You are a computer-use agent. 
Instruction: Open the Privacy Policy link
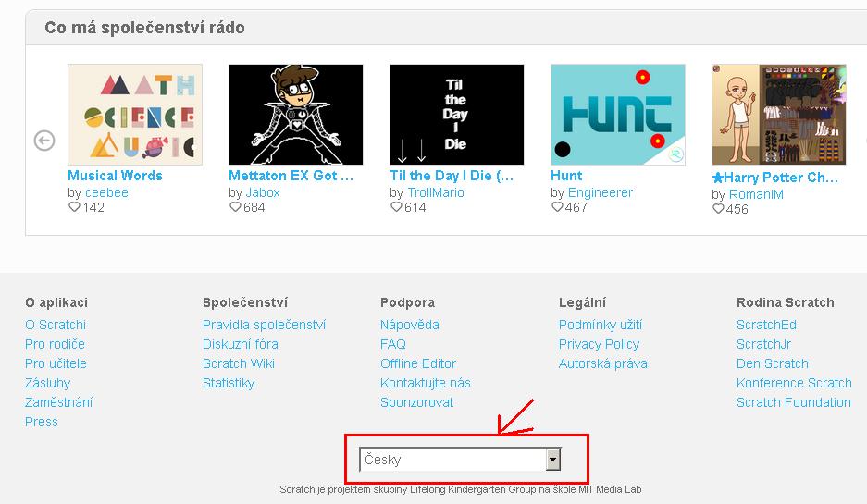(599, 344)
